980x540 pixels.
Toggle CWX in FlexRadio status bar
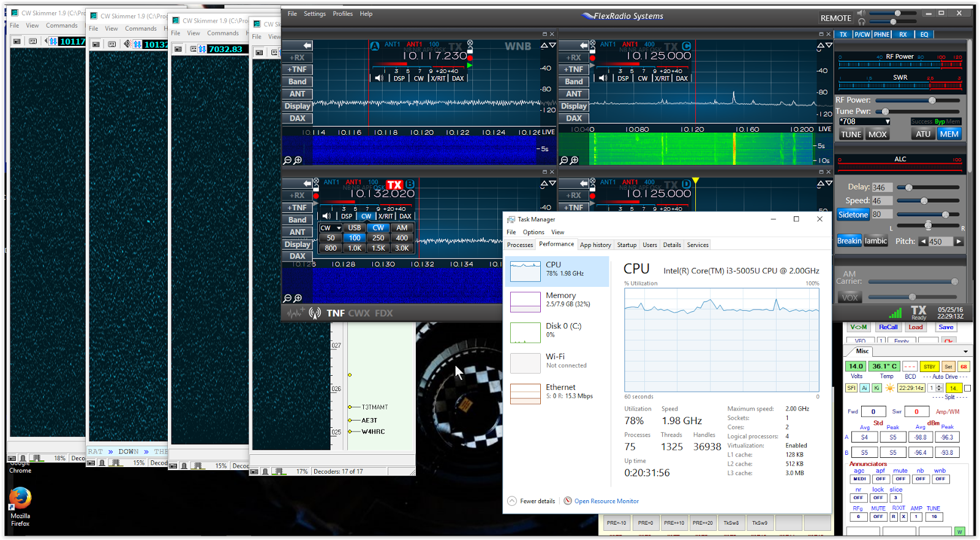click(x=359, y=313)
